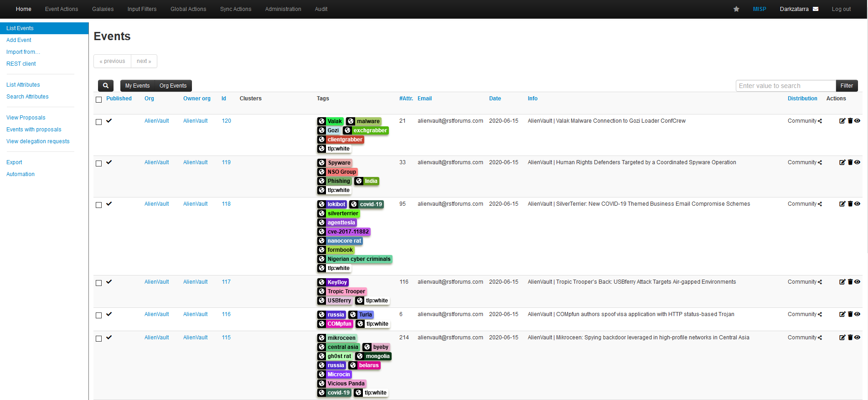Click the magnifying glass search button
This screenshot has height=400, width=868.
105,86
